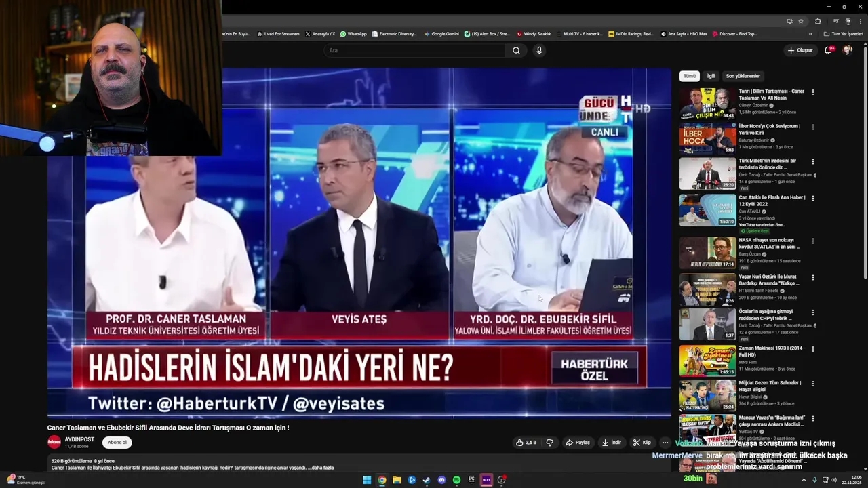
Task: Open the Discover - Find Top bookmark
Action: (735, 33)
